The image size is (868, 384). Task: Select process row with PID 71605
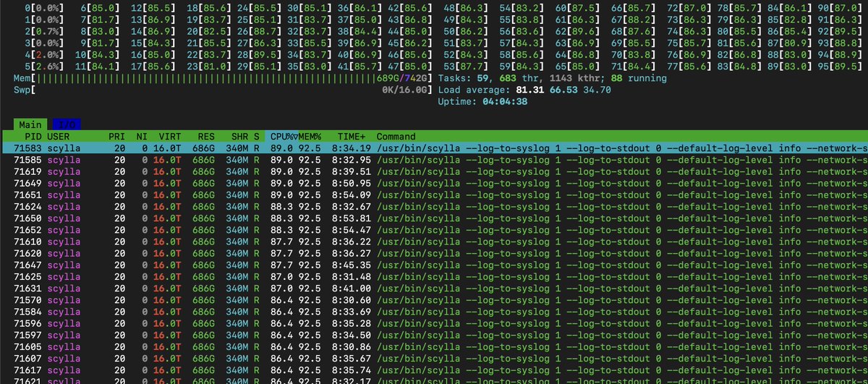[x=434, y=346]
